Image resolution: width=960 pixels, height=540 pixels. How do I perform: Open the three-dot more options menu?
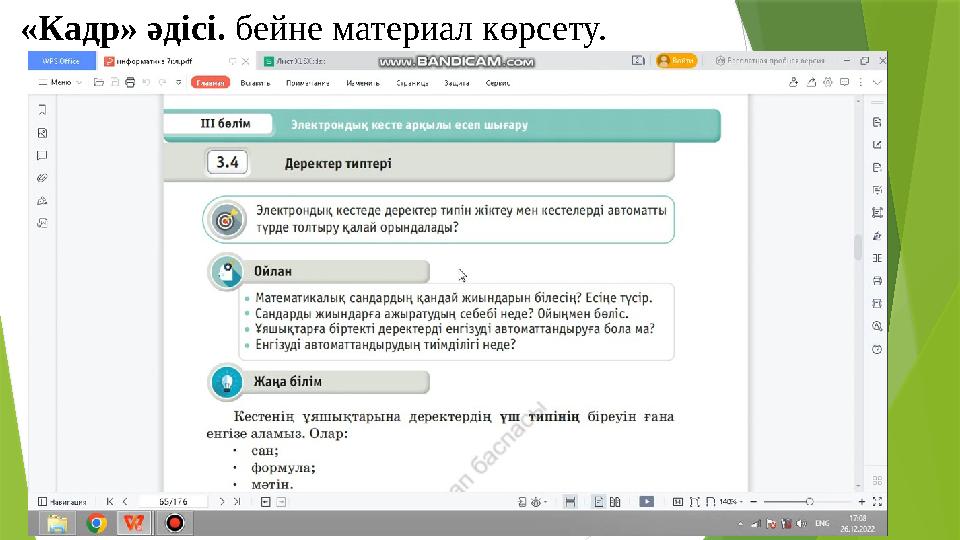pyautogui.click(x=860, y=82)
